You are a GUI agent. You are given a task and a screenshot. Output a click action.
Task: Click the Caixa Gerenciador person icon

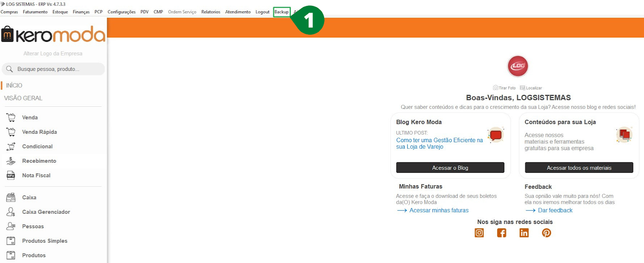click(x=11, y=212)
